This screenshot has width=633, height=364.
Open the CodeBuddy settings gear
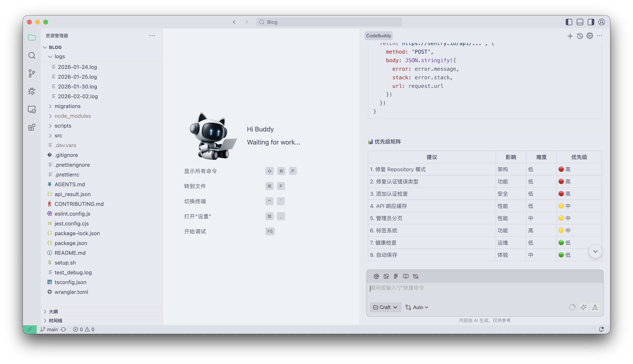pos(590,36)
